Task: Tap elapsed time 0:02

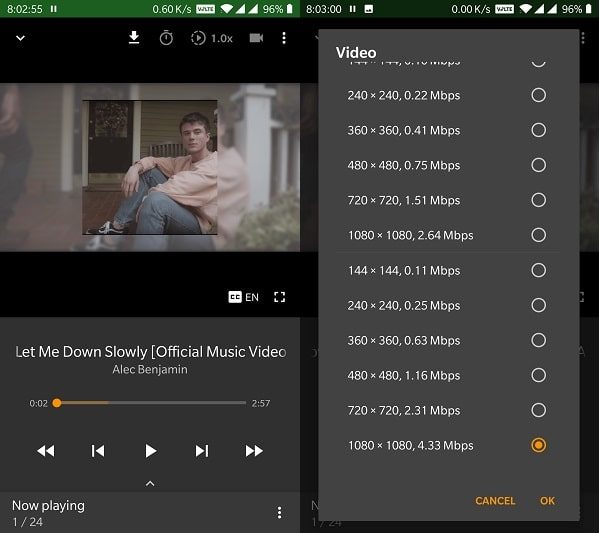Action: 38,403
